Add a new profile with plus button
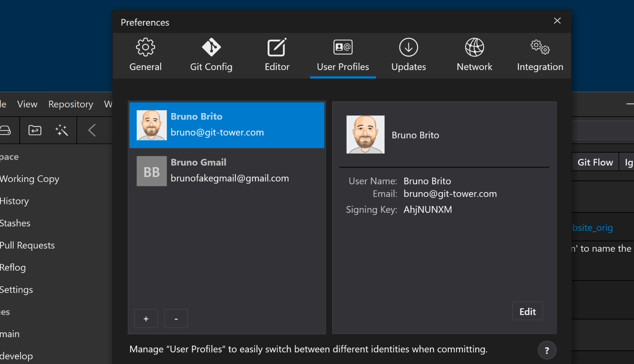 pos(146,319)
